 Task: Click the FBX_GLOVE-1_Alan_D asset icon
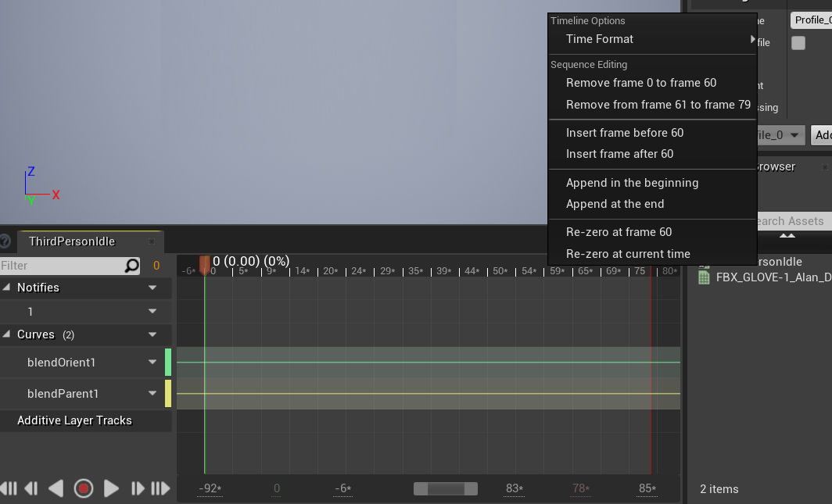point(704,277)
